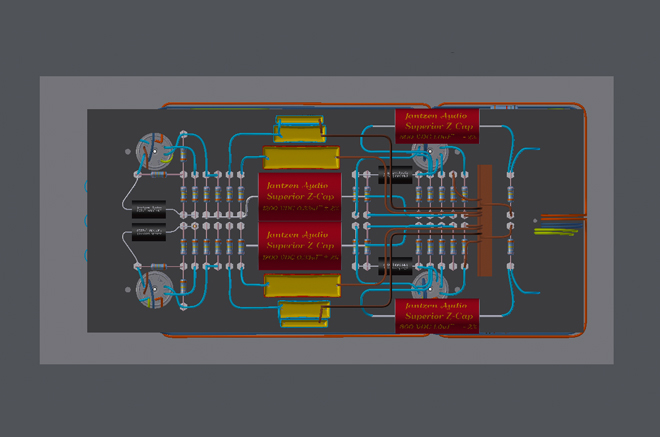Select the large yellow capacitor below center Z-Caps
Screen dimensions: 660x437
(302, 285)
